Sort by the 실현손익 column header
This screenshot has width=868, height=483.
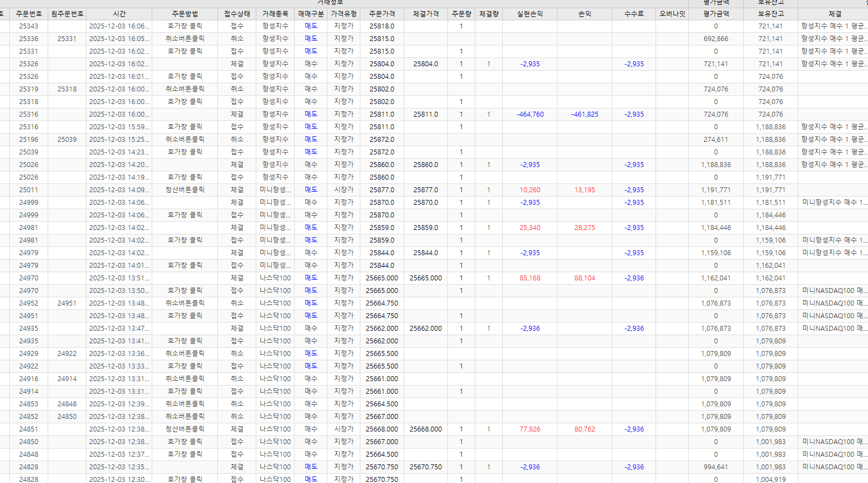[530, 14]
